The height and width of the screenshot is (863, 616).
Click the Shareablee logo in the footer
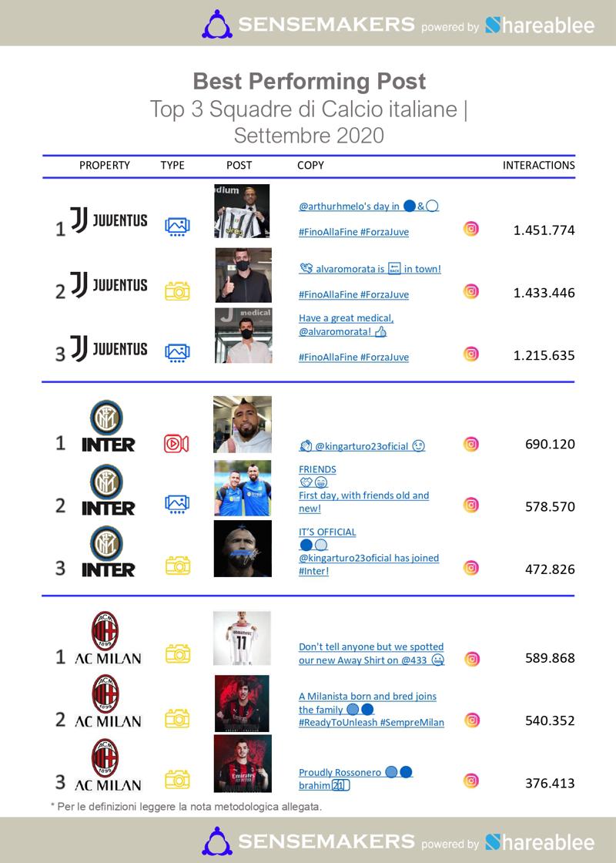(x=541, y=842)
